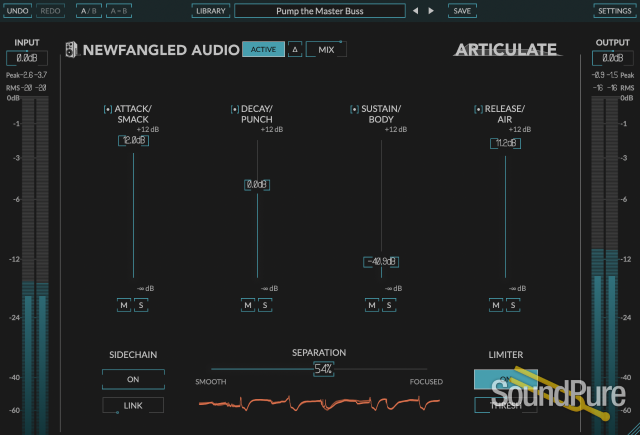Solo the Decay/Punch band
The height and width of the screenshot is (435, 640).
click(264, 304)
